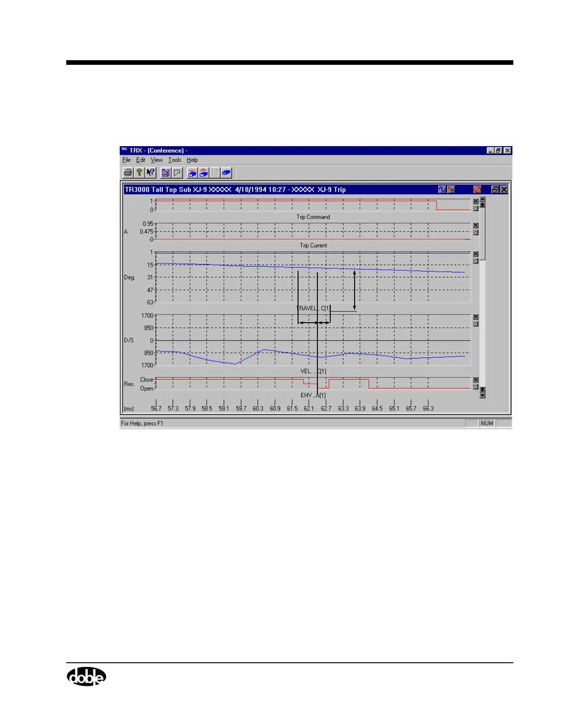Click the D/S axis unit label
This screenshot has width=563, height=728.
(129, 341)
